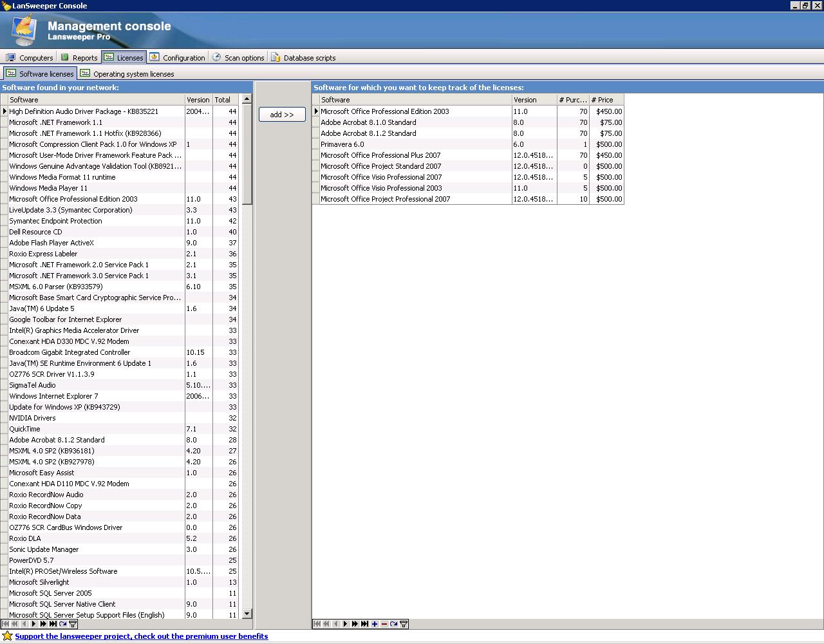Click the price cell for Primavera 6.0
Screen dimensions: 824x644
tap(606, 144)
